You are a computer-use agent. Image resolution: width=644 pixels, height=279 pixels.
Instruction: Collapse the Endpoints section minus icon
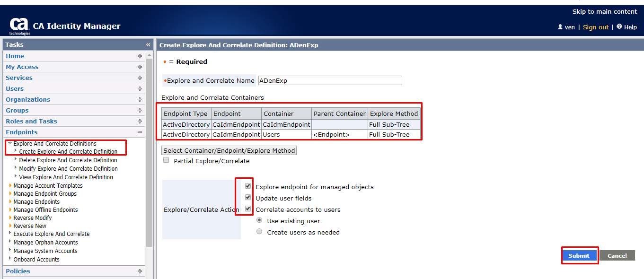(140, 132)
